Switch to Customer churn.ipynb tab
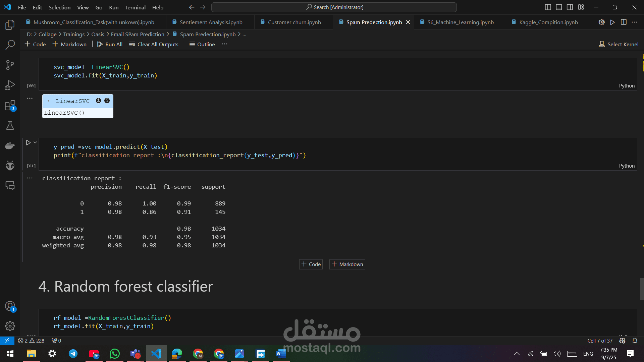Screen dimensions: 644x362 (294, 22)
